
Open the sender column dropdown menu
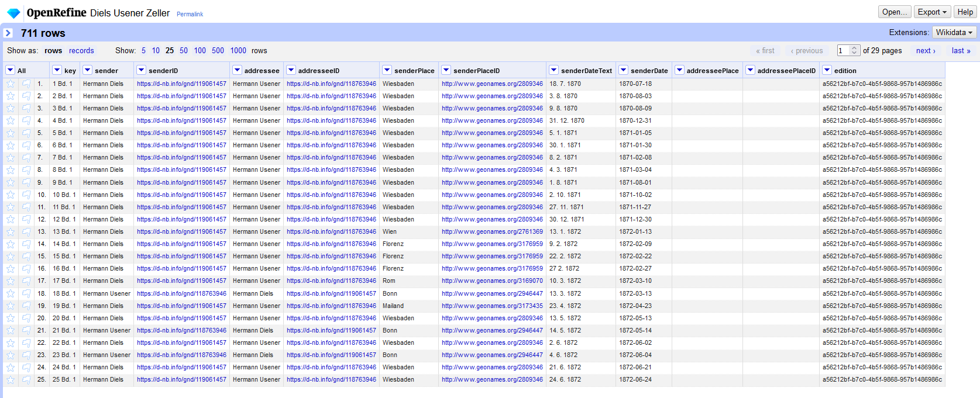(88, 70)
